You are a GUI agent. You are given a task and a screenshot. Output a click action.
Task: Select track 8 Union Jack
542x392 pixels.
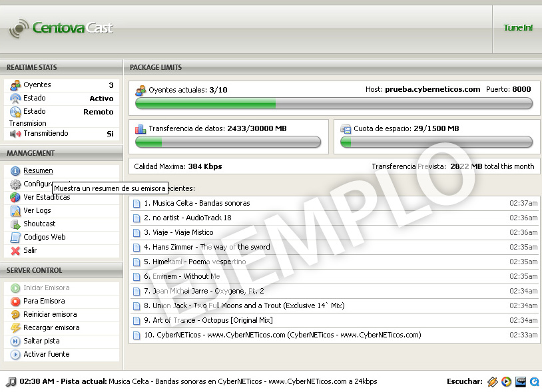coord(334,305)
